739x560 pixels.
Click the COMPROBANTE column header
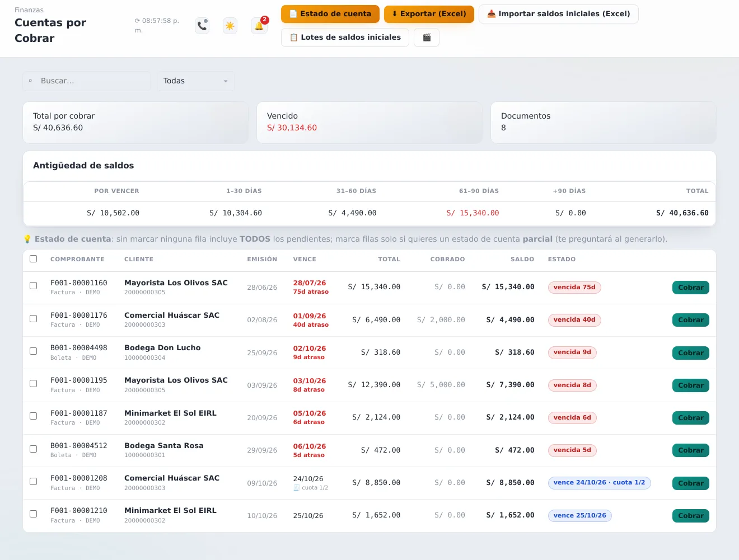[x=77, y=260]
